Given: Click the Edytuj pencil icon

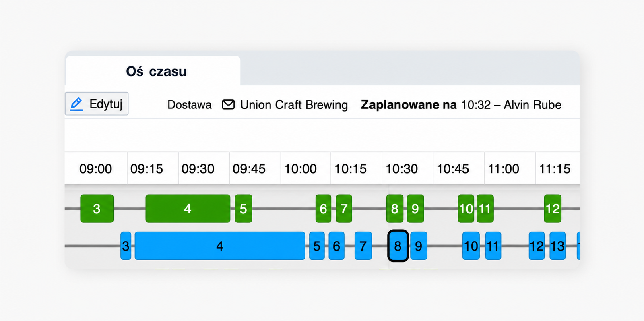Looking at the screenshot, I should [76, 104].
